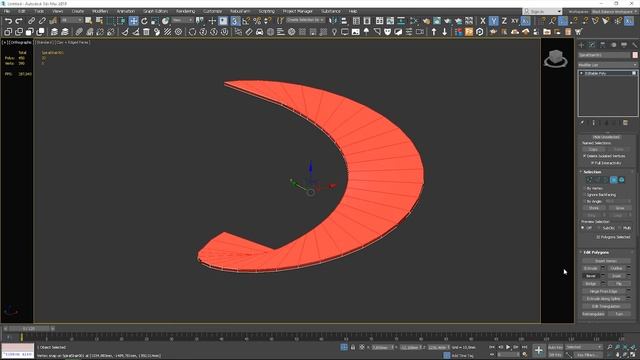Open the Create command panel tab
Viewport: 640px width, 360px height.
(582, 44)
